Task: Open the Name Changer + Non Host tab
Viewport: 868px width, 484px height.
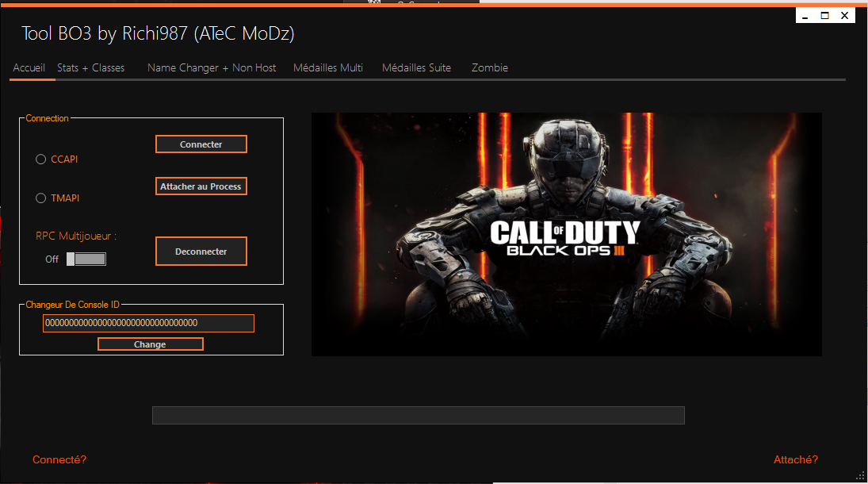Action: click(212, 67)
